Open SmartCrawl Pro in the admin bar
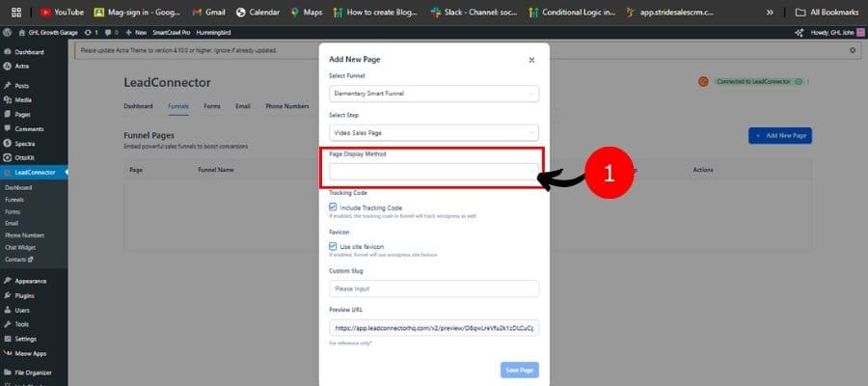This screenshot has height=386, width=868. (x=171, y=33)
